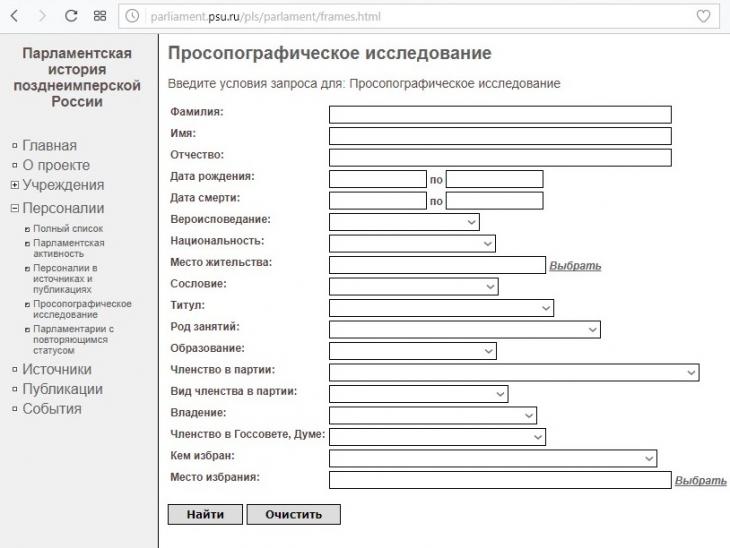Open the speed dial grid icon
730x548 pixels.
(x=100, y=16)
